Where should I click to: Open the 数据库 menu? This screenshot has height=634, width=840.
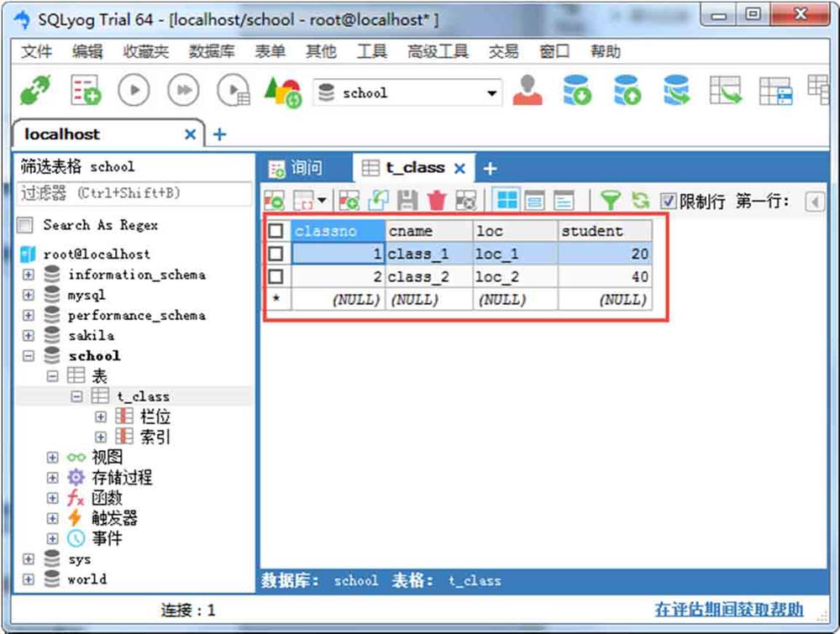(x=212, y=51)
